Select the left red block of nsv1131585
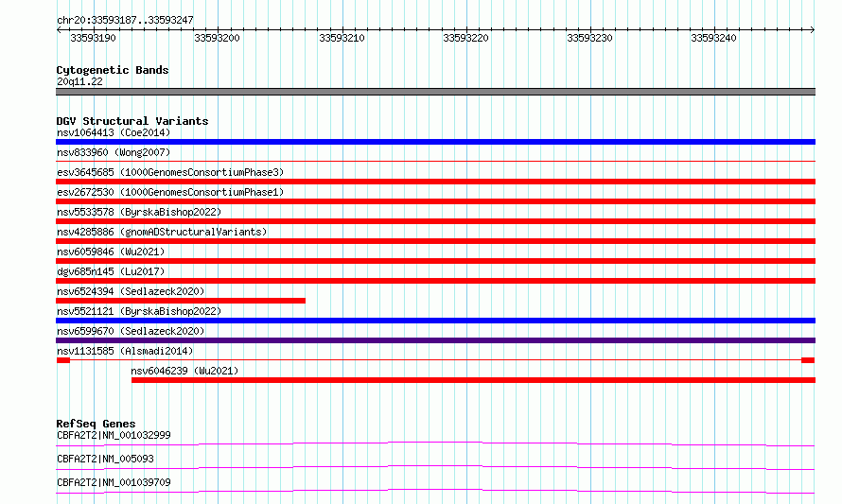This screenshot has height=504, width=842. tap(63, 360)
